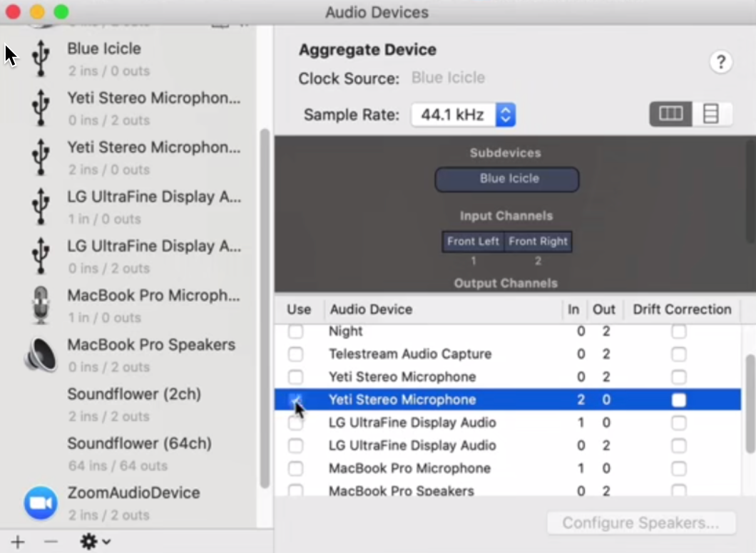Click the Clock Source value Blue Icicle

coord(448,78)
